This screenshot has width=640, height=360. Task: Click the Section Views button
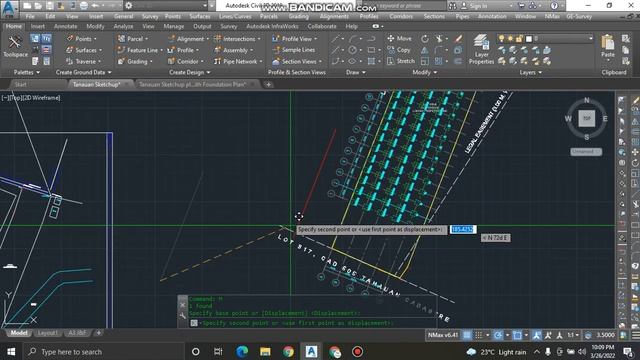[x=297, y=62]
